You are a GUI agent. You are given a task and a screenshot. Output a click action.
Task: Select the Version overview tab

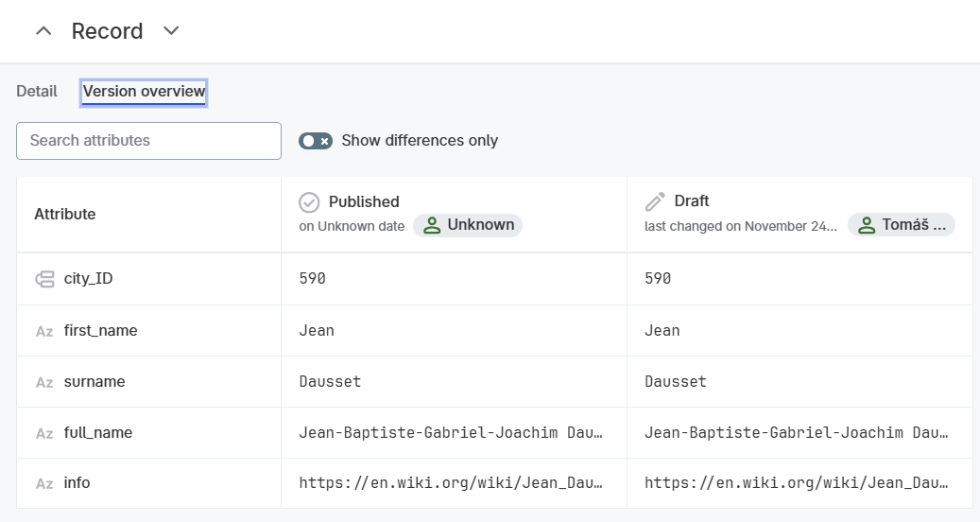pyautogui.click(x=144, y=92)
